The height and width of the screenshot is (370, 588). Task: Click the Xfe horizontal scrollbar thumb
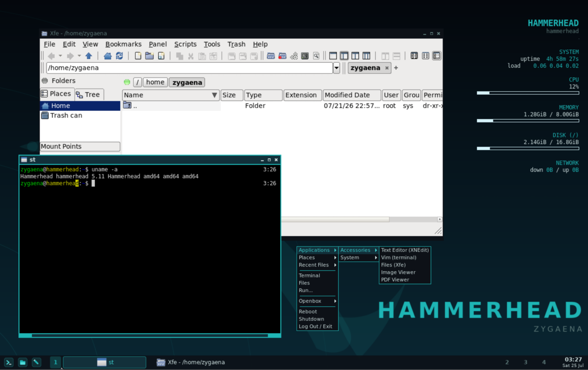click(x=335, y=220)
